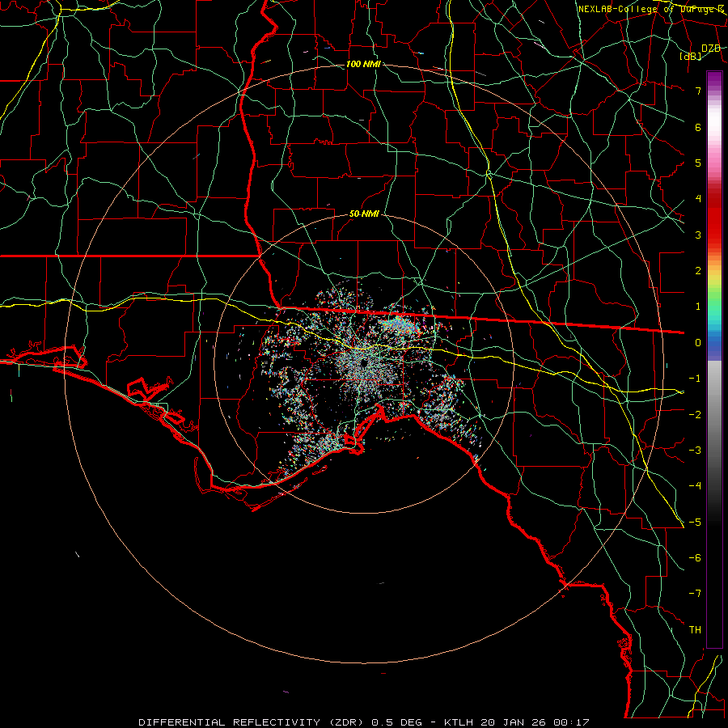Click the "KTLH" station identifier in caption

coord(459,722)
